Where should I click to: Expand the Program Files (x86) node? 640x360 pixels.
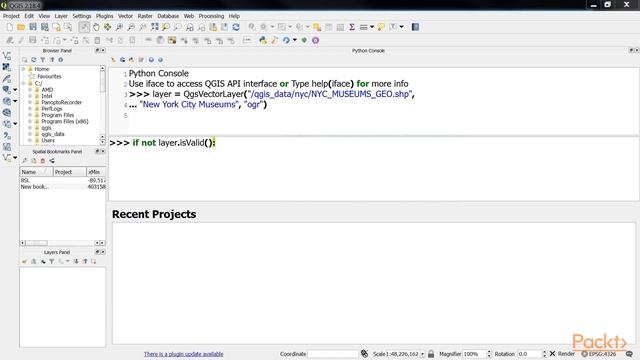tap(30, 121)
